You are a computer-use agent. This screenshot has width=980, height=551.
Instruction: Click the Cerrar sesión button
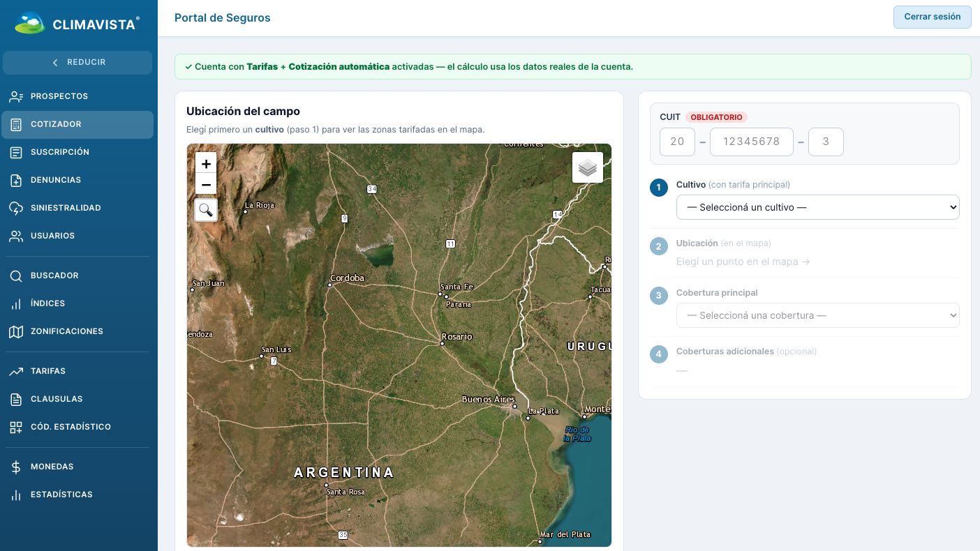click(932, 17)
